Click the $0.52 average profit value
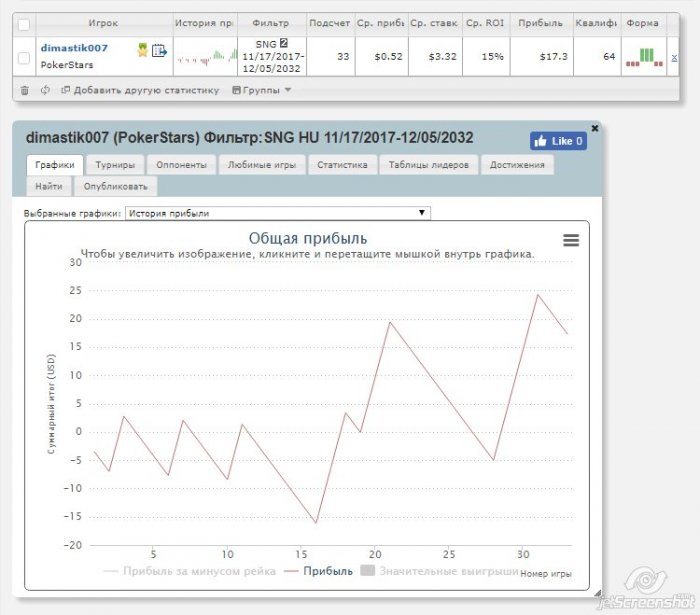The width and height of the screenshot is (700, 615). (388, 57)
